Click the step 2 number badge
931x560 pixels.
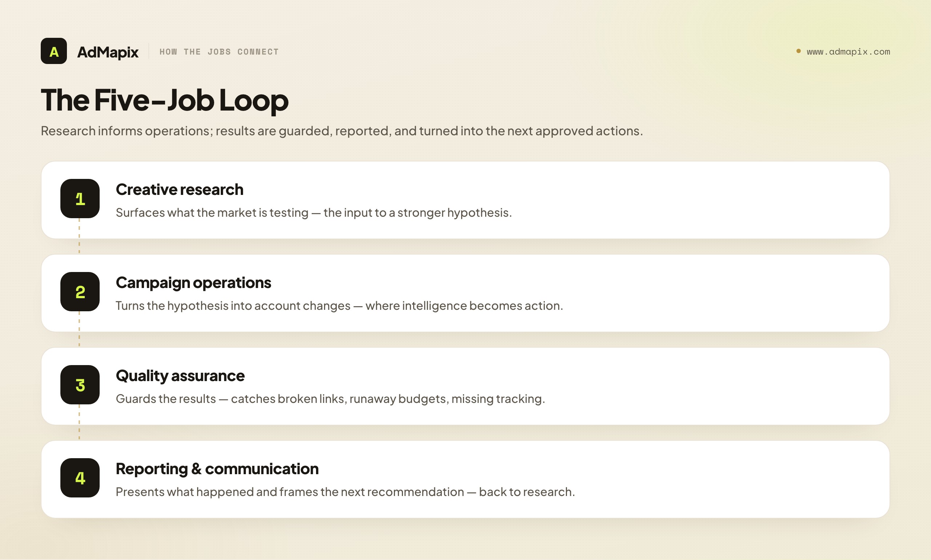click(x=80, y=292)
